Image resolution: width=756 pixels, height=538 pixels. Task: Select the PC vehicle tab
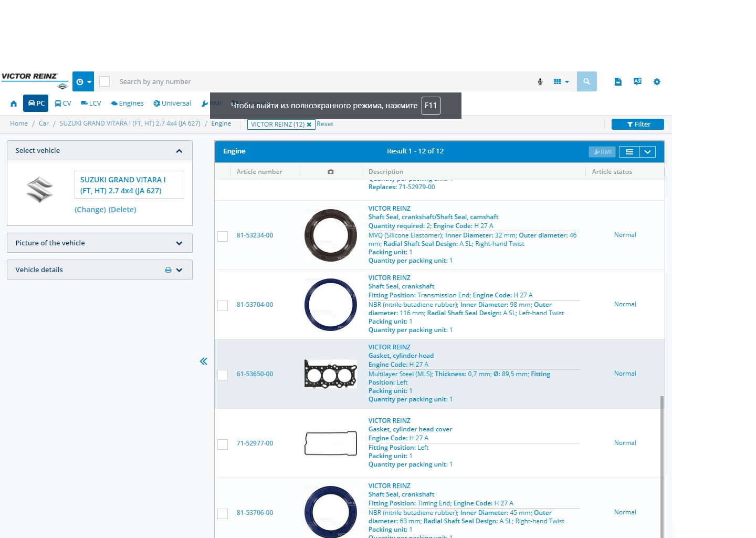(x=36, y=104)
